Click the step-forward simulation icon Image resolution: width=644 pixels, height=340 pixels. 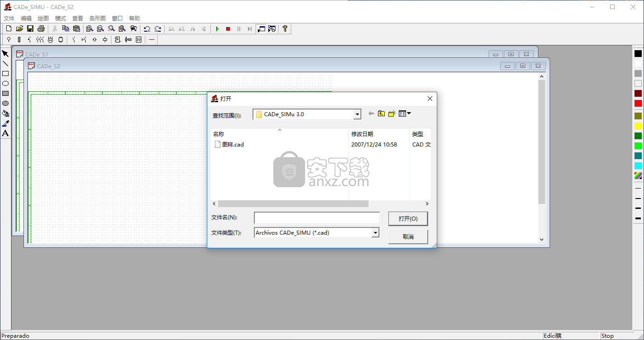[250, 29]
